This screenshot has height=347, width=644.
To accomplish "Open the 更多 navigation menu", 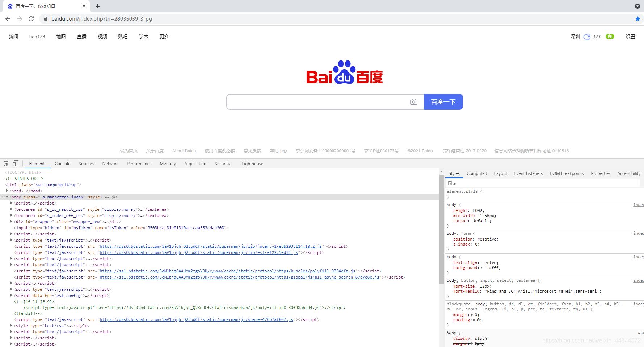I will coord(164,37).
